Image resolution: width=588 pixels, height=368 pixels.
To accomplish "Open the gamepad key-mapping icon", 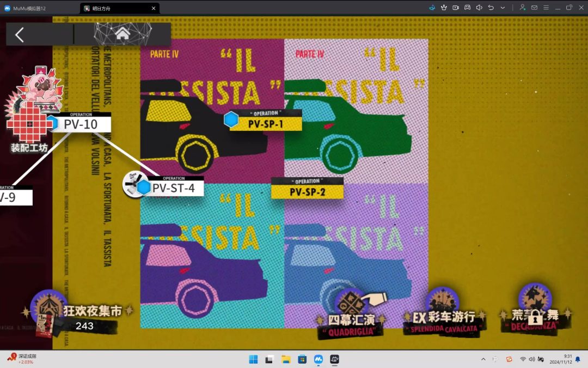I will click(x=467, y=8).
